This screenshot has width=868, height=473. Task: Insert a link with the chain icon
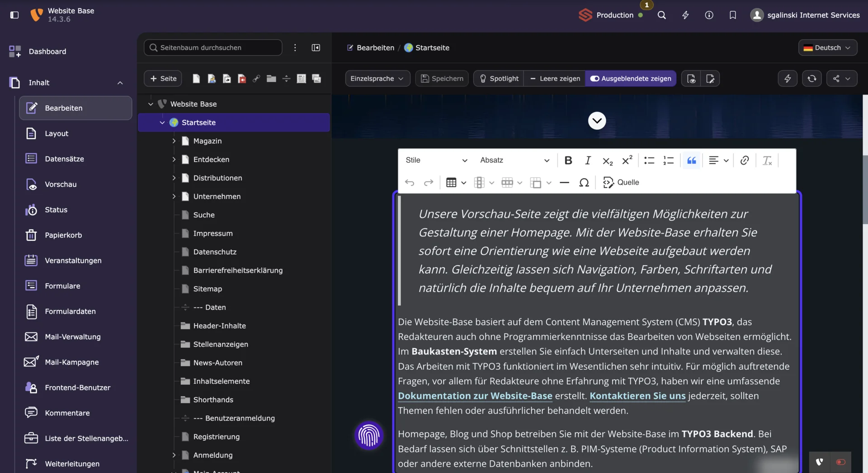click(x=745, y=160)
